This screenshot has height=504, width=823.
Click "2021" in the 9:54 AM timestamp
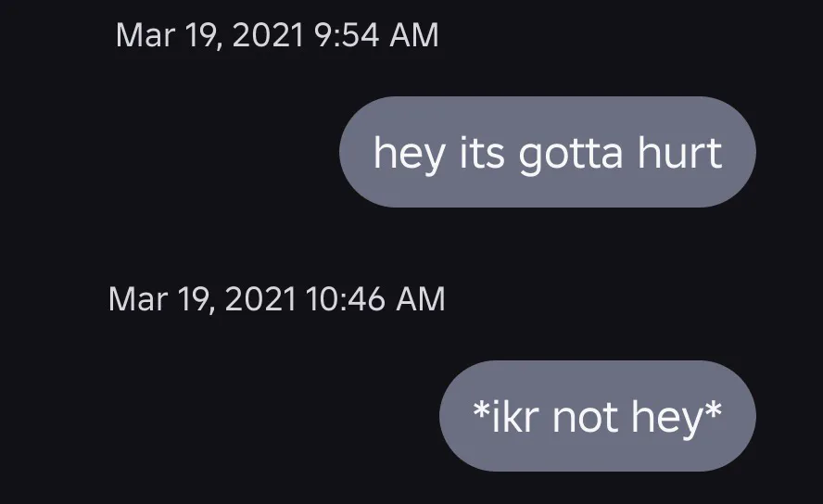coord(265,35)
